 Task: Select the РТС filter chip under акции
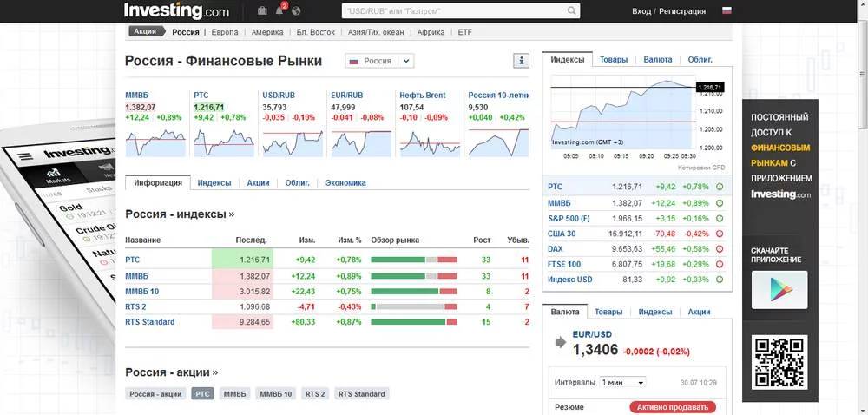pos(202,394)
